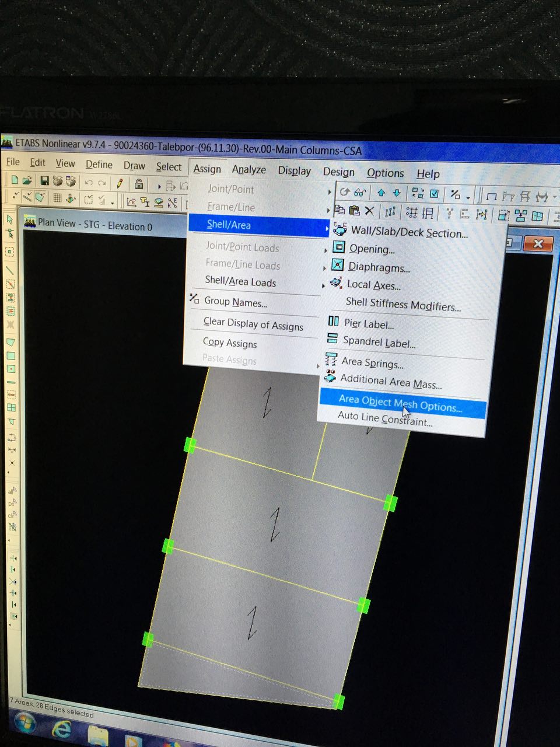Open the Display menu

click(x=295, y=171)
